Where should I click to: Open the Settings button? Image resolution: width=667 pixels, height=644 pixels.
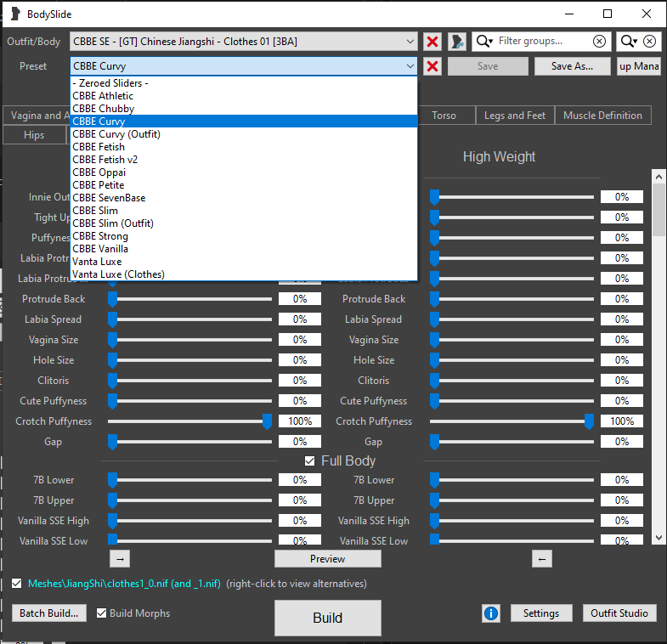coord(541,613)
